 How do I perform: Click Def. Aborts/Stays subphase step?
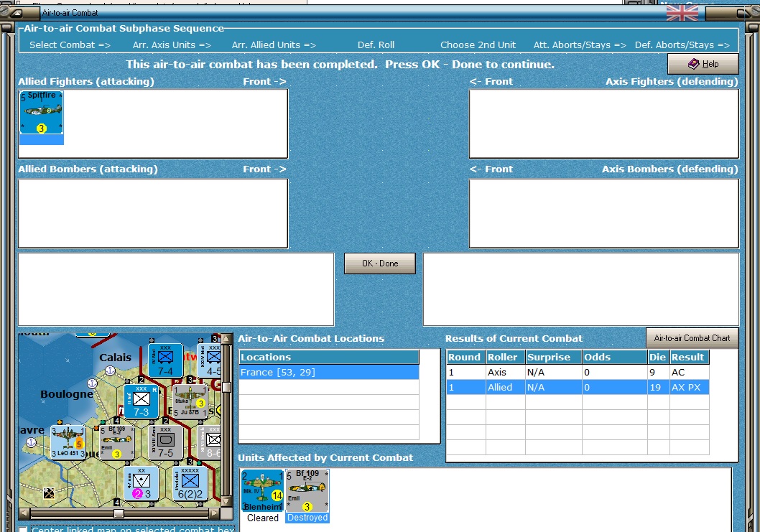682,45
